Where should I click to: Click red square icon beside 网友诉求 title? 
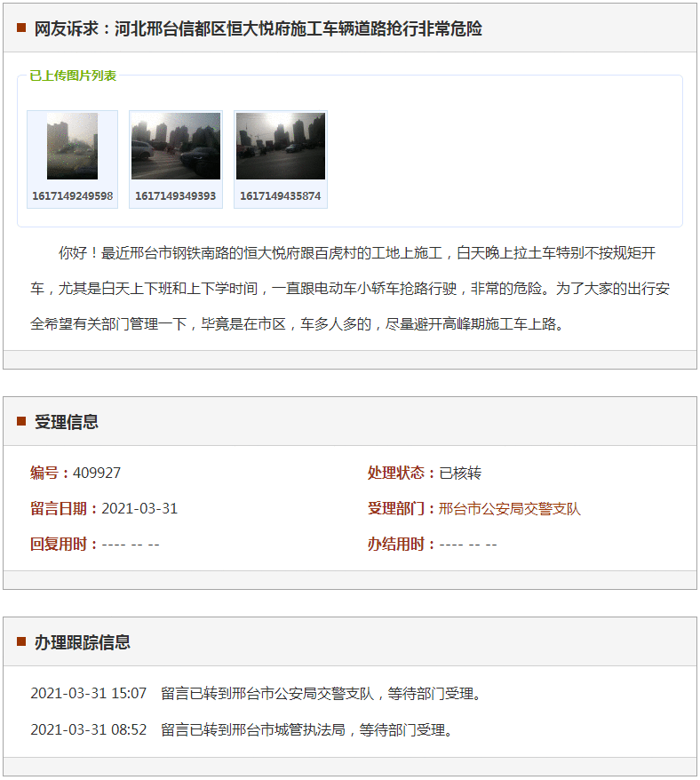pyautogui.click(x=21, y=28)
